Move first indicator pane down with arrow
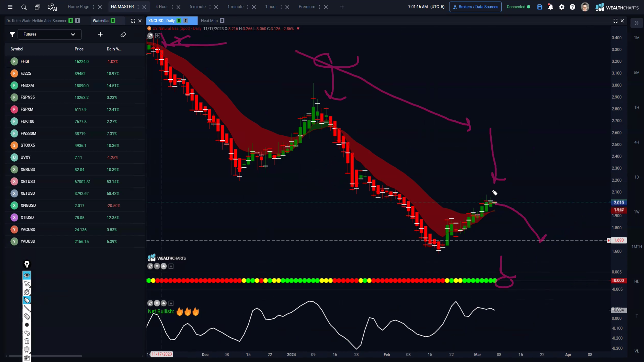Image resolution: width=644 pixels, height=362 pixels. 157,266
